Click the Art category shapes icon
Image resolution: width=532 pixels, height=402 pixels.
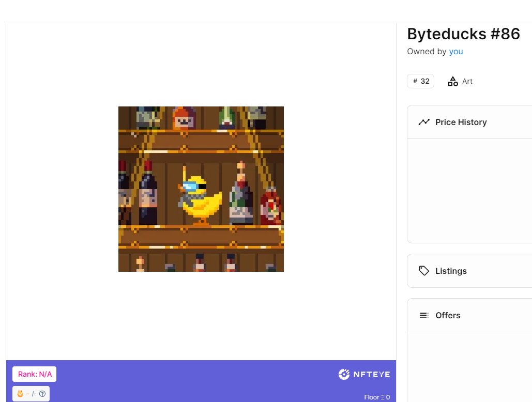click(x=452, y=81)
